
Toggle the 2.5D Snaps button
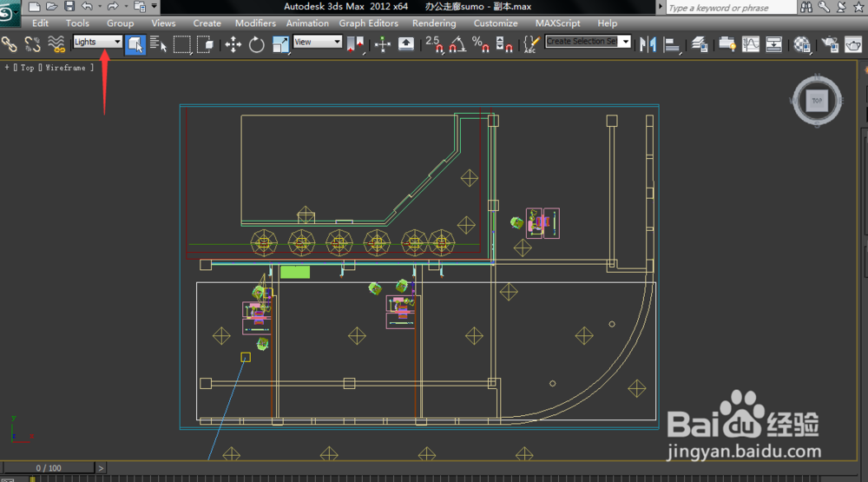(x=433, y=43)
